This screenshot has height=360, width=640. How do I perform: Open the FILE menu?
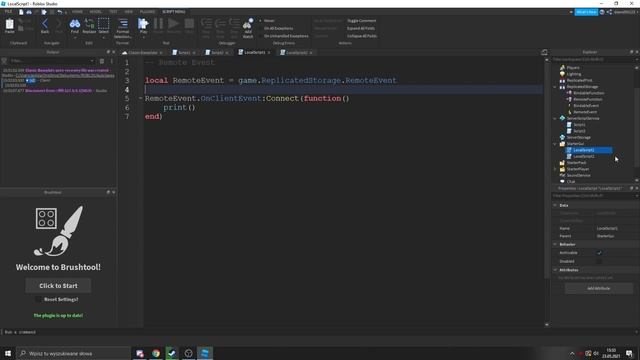(8, 12)
